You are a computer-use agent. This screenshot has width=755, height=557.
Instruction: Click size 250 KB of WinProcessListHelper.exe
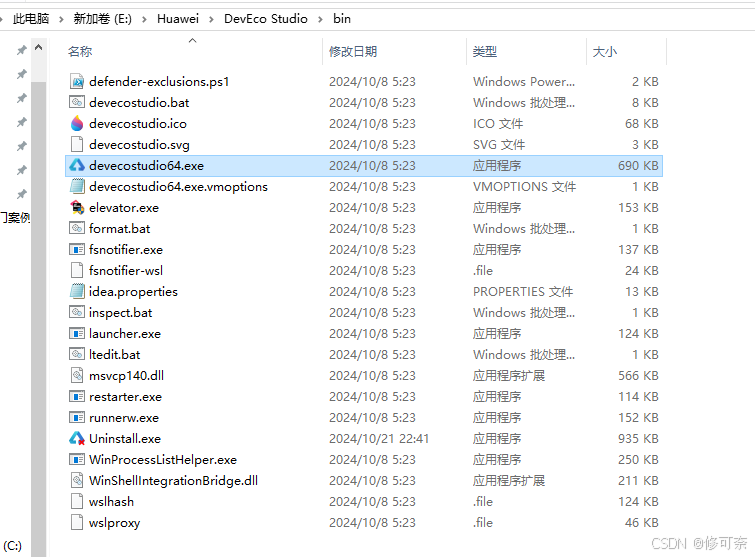pos(638,459)
